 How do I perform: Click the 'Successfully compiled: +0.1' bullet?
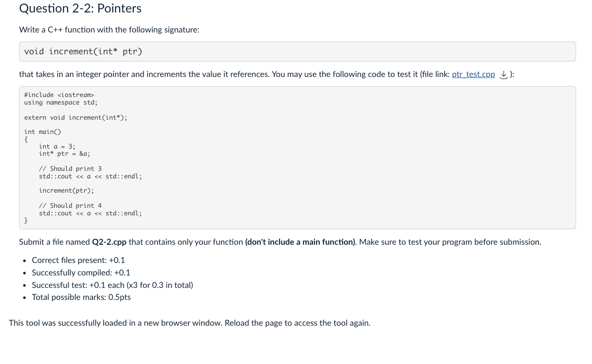(x=81, y=273)
